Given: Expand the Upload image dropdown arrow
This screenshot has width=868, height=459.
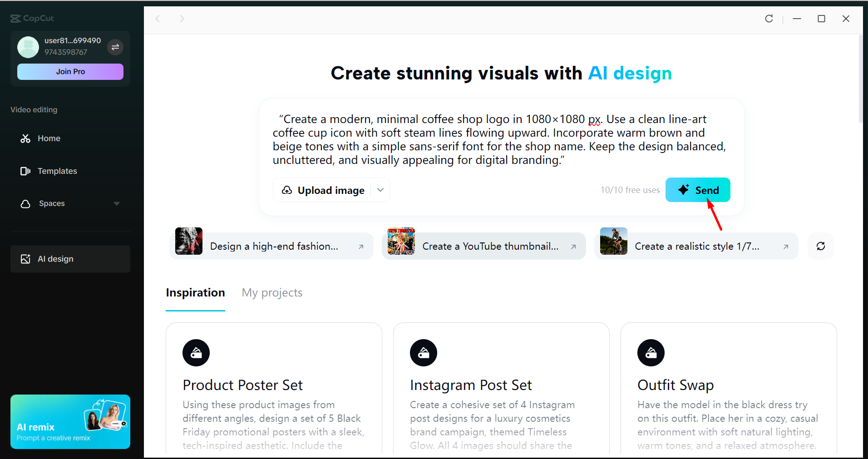Looking at the screenshot, I should click(380, 190).
